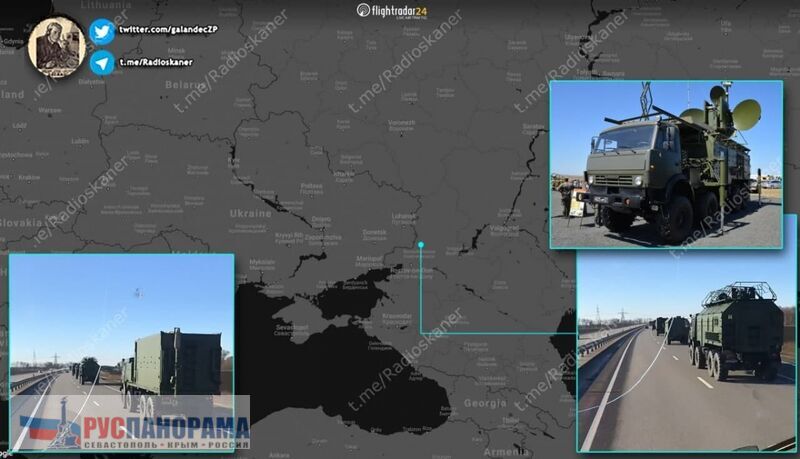This screenshot has height=459, width=800.
Task: Click the cyan location marker dot
Action: coord(421,245)
